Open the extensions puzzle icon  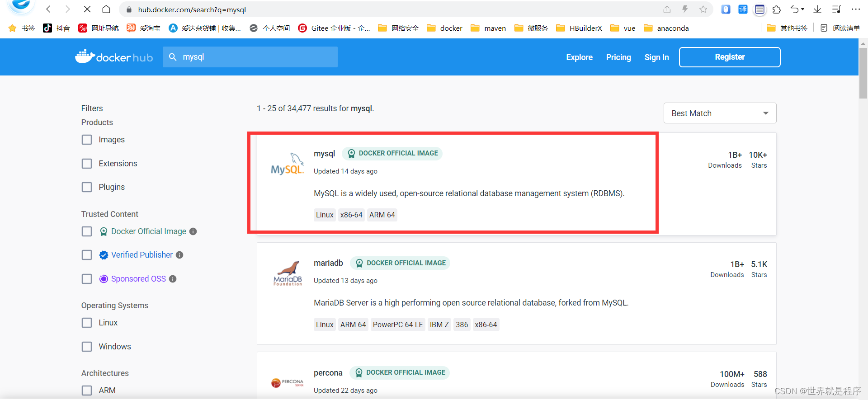[x=777, y=9]
